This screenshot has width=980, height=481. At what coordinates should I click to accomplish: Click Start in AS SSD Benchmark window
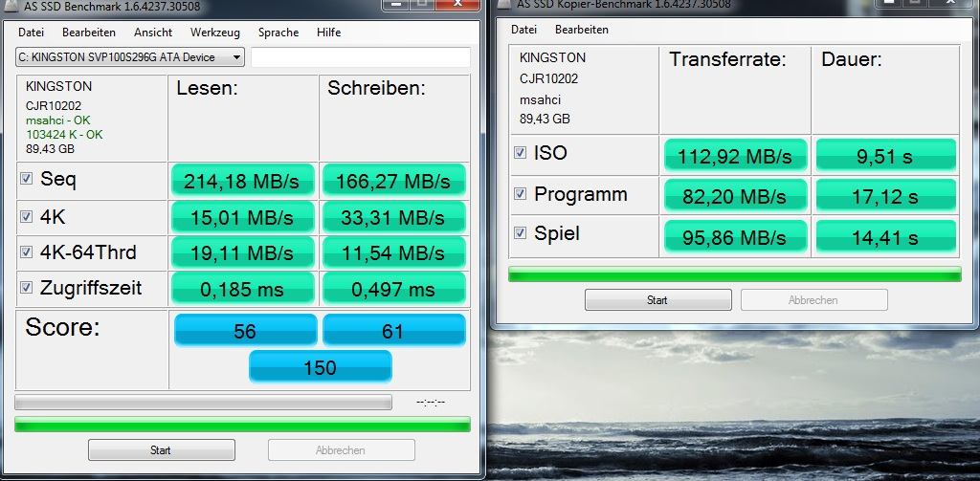coord(161,449)
